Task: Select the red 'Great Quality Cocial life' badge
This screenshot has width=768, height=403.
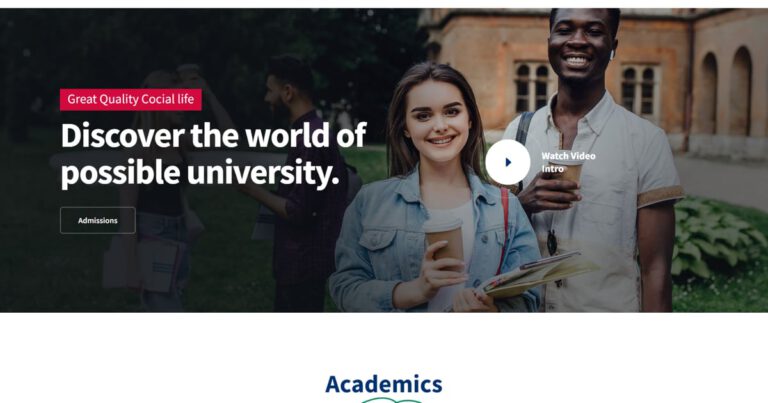Action: [x=131, y=99]
